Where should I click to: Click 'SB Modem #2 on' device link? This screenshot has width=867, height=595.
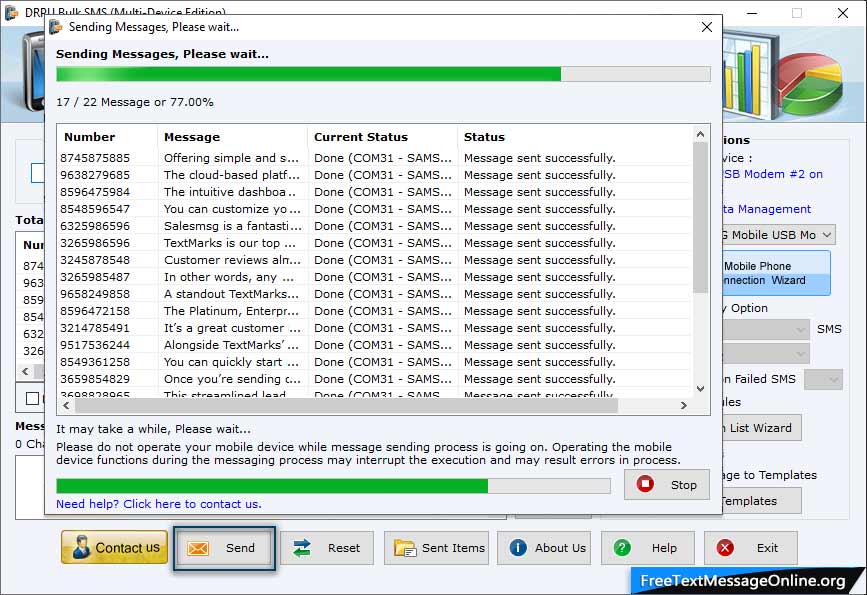[772, 174]
